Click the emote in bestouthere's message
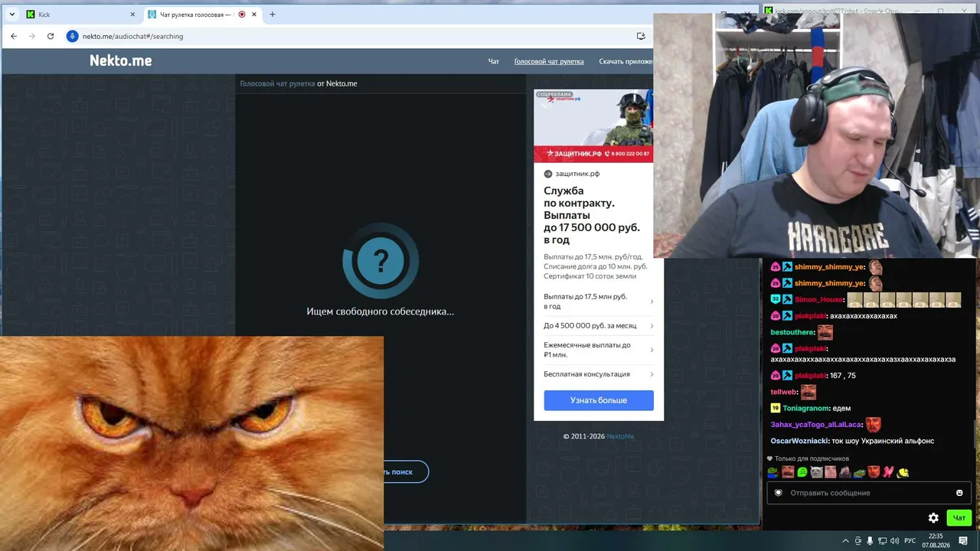This screenshot has width=980, height=551. coord(825,333)
